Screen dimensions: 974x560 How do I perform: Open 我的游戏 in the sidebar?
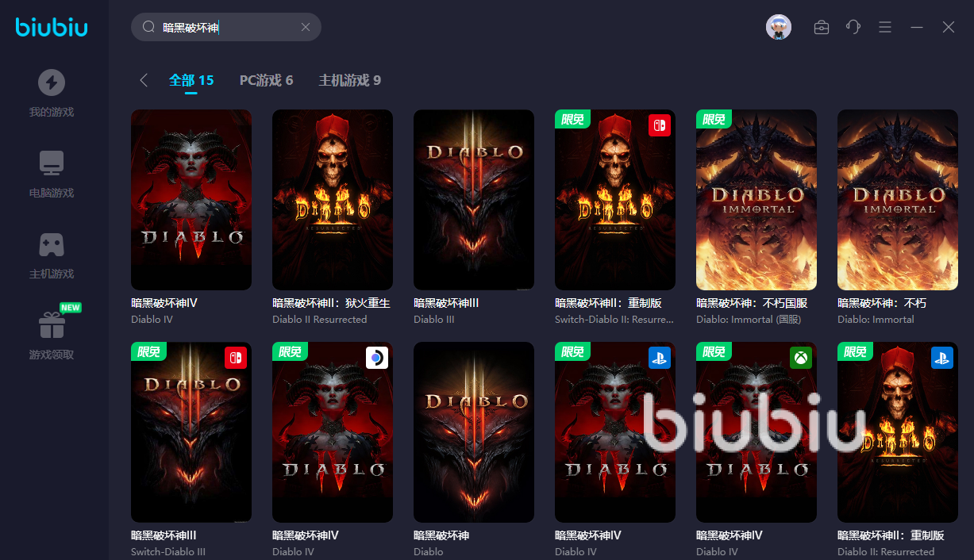pyautogui.click(x=52, y=93)
